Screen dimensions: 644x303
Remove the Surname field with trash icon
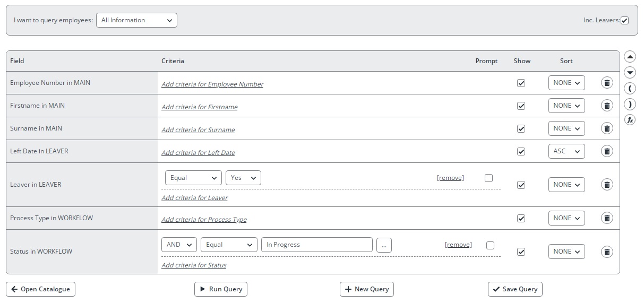(607, 128)
